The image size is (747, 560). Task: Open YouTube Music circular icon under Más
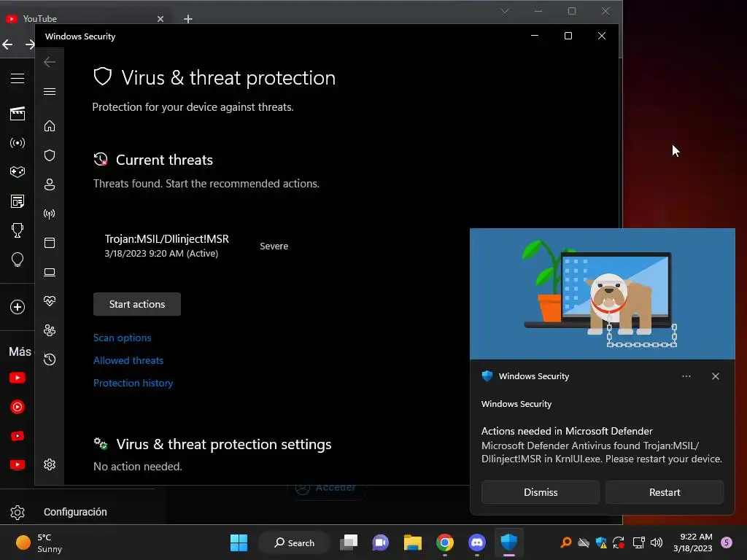tap(18, 407)
